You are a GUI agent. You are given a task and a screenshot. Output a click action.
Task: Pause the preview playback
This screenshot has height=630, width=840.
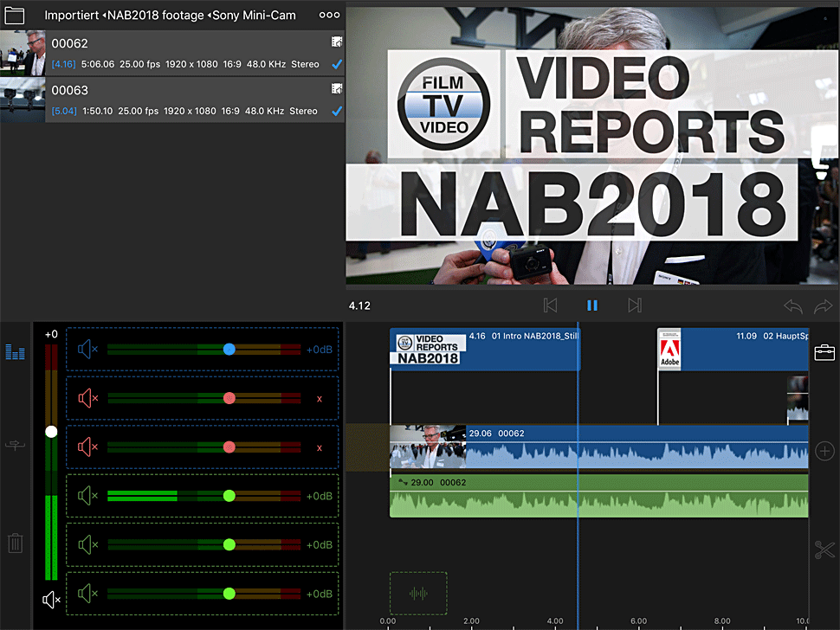592,305
